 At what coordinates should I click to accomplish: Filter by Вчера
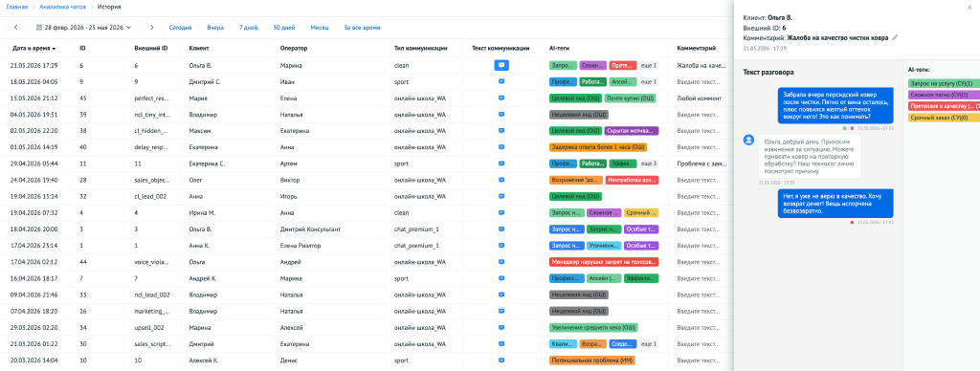215,28
